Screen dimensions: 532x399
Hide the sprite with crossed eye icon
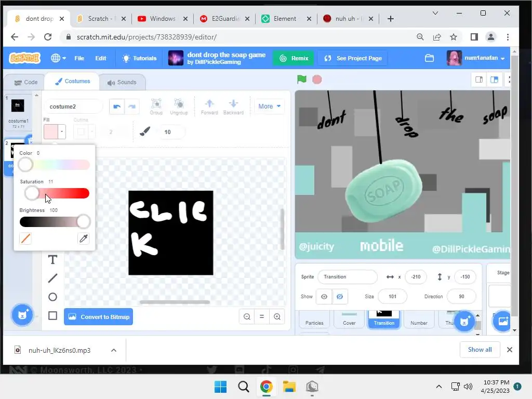pos(340,297)
